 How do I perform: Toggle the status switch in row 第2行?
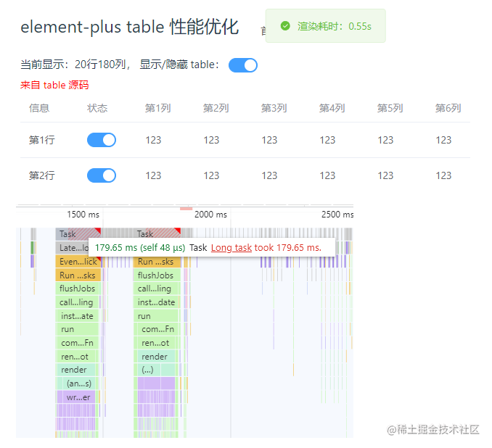click(x=102, y=175)
